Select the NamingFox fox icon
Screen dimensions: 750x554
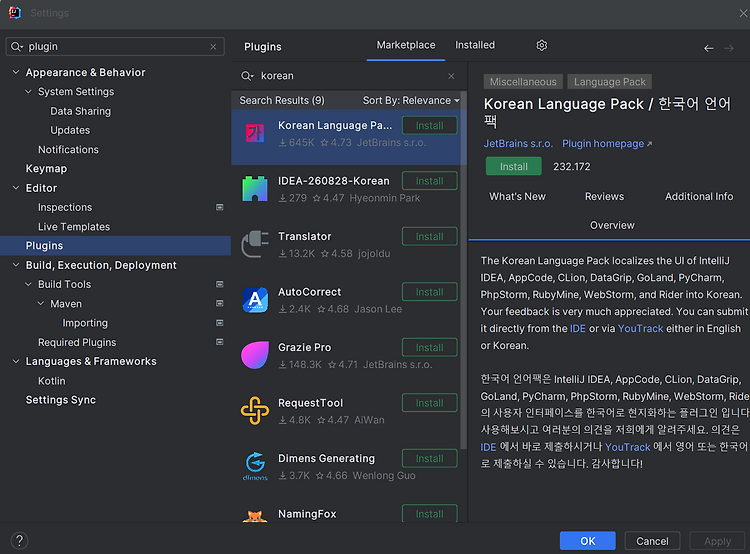[x=255, y=517]
